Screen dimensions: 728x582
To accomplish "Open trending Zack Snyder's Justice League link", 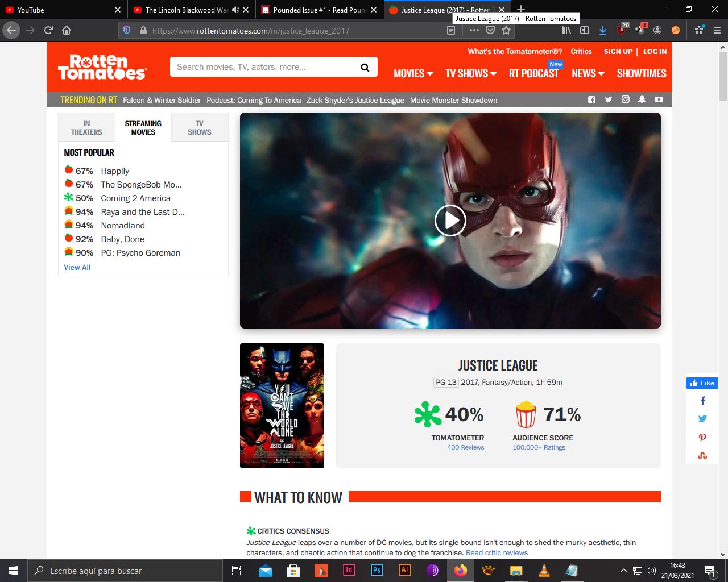I will click(x=355, y=100).
